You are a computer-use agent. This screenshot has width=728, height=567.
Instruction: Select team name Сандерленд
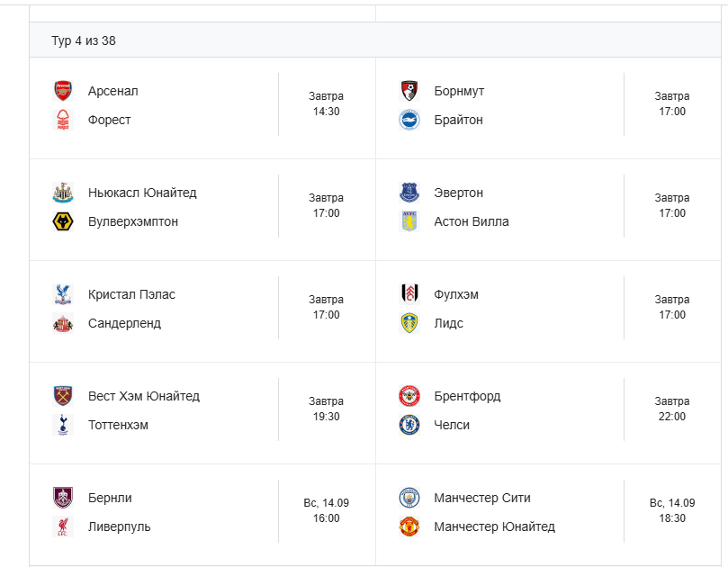pyautogui.click(x=124, y=323)
